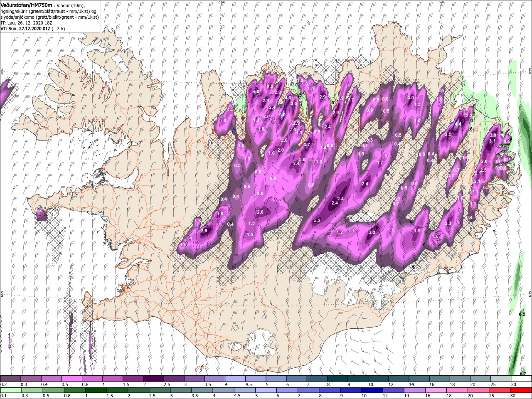
Task: Click the Veðurstofan/HM750m title text
Action: 26,5
